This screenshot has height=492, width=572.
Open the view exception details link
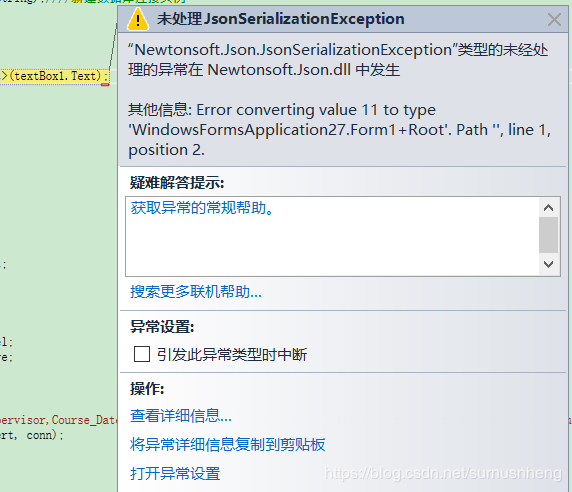point(181,415)
